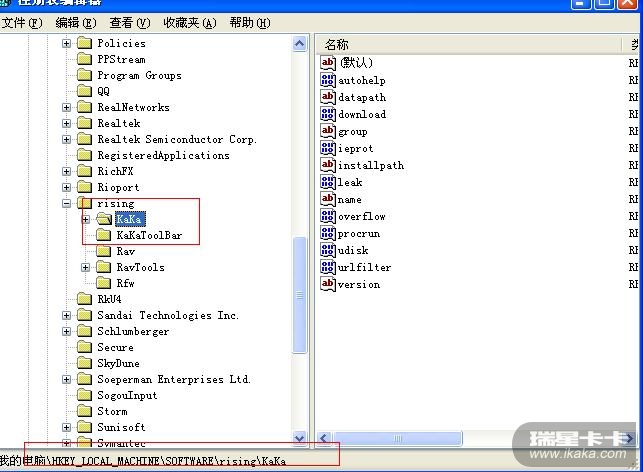Click the binary icon beside overflow
Screen dimensions: 643x472
coord(328,216)
